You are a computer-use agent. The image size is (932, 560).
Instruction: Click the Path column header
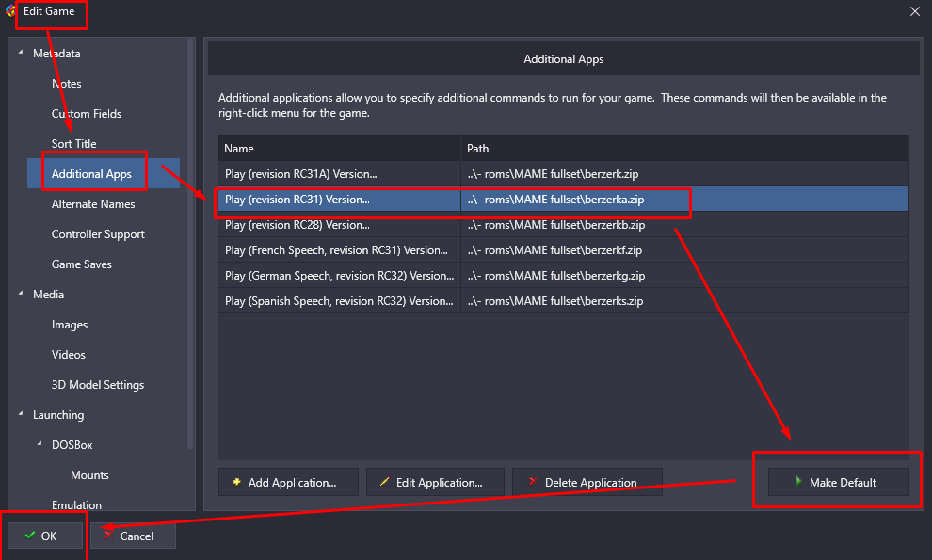(x=684, y=149)
